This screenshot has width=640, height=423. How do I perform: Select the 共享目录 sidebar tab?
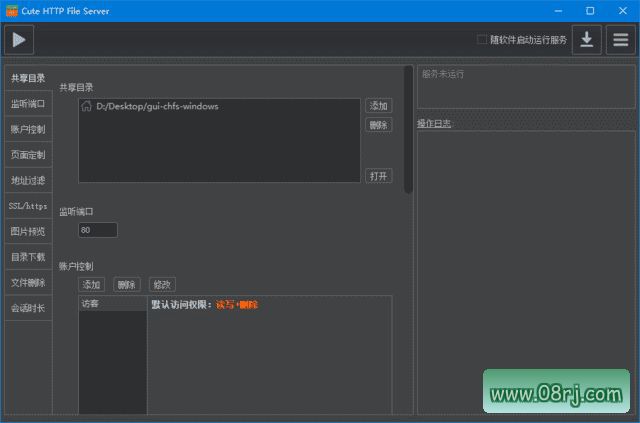(x=28, y=78)
